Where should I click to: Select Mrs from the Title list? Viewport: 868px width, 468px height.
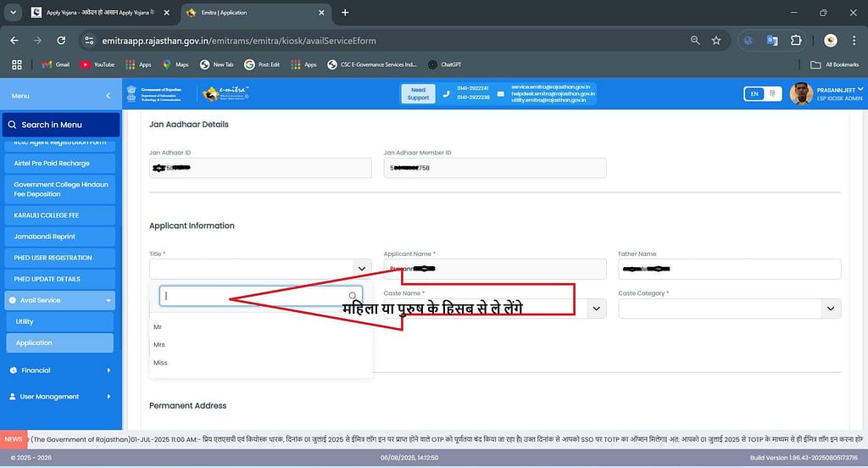point(159,344)
